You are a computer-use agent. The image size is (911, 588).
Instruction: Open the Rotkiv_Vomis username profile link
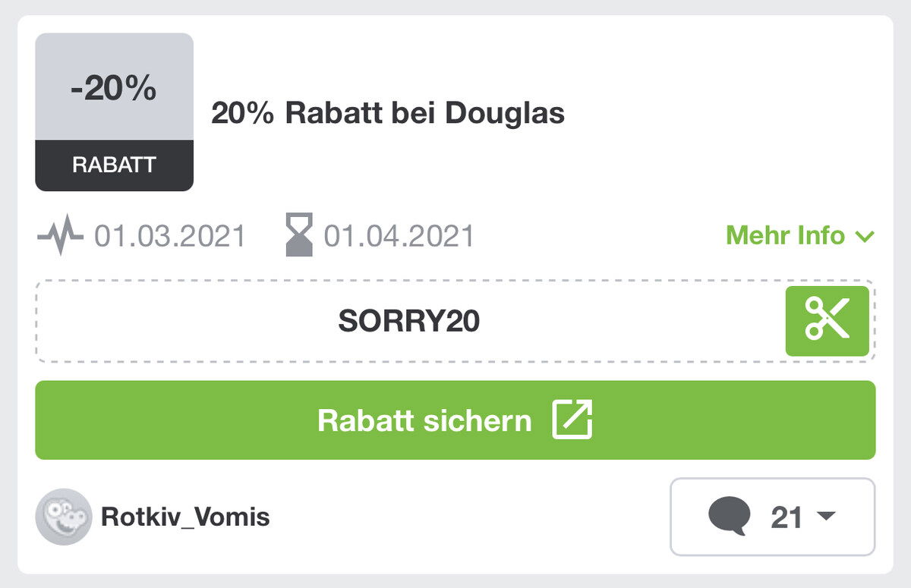coord(185,517)
